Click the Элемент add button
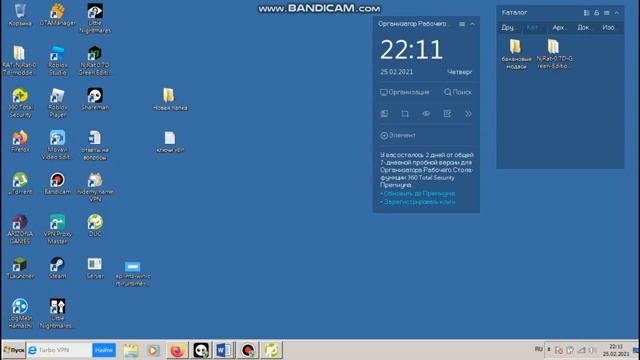 398,135
